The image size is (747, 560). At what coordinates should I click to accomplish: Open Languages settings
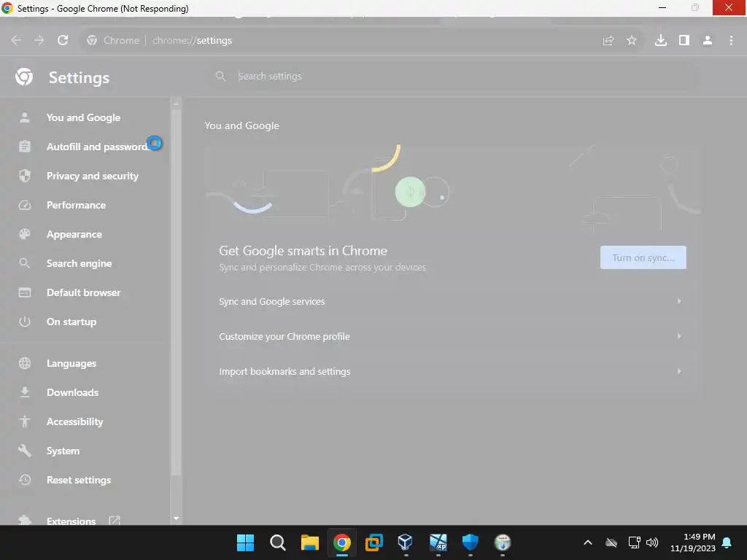click(71, 363)
